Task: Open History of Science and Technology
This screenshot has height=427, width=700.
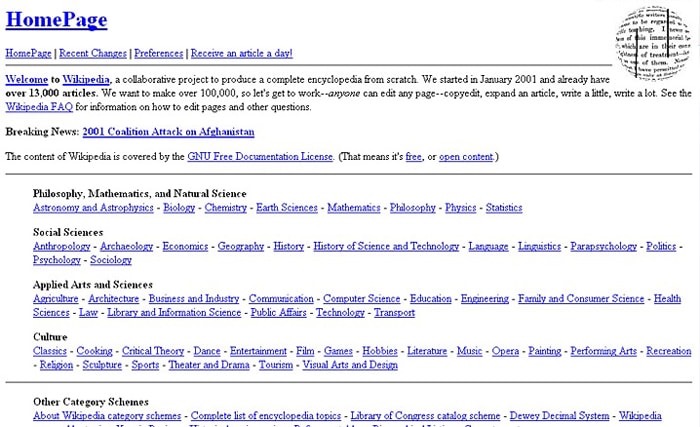Action: [x=386, y=247]
